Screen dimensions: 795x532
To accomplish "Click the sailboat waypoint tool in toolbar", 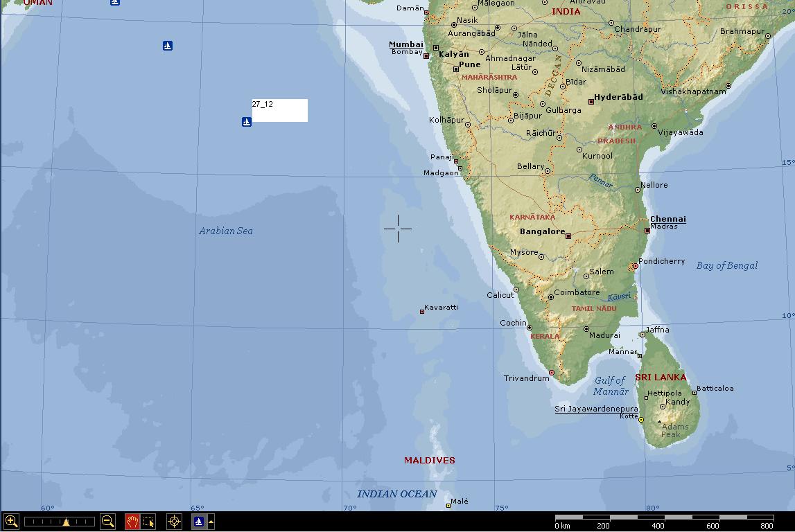I will tap(198, 521).
